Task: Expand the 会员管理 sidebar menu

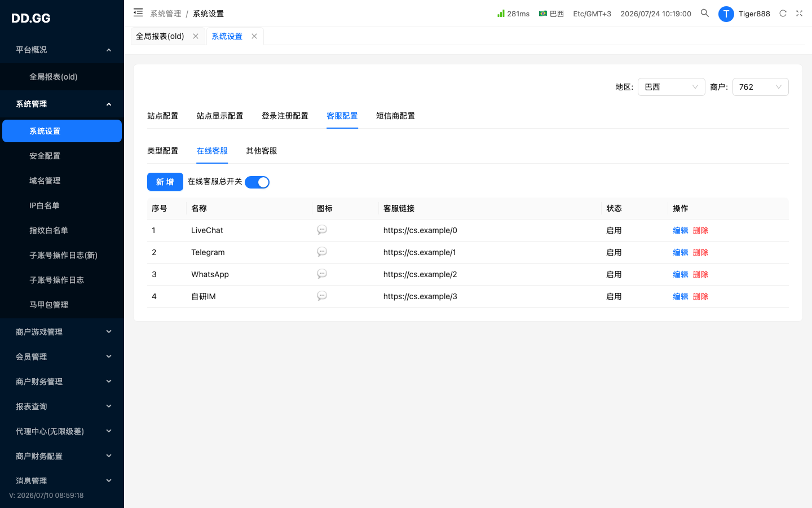Action: tap(62, 357)
